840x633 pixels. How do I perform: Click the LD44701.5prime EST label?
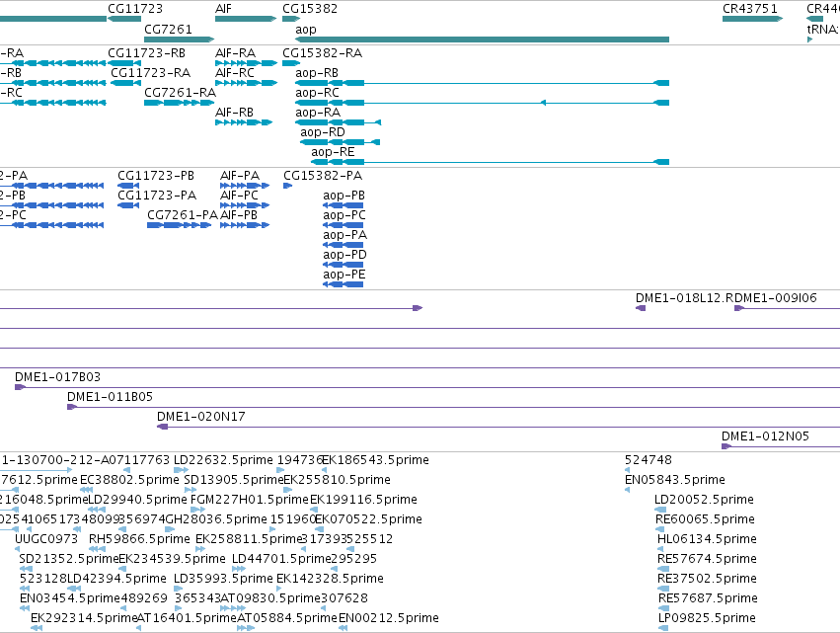(x=281, y=559)
